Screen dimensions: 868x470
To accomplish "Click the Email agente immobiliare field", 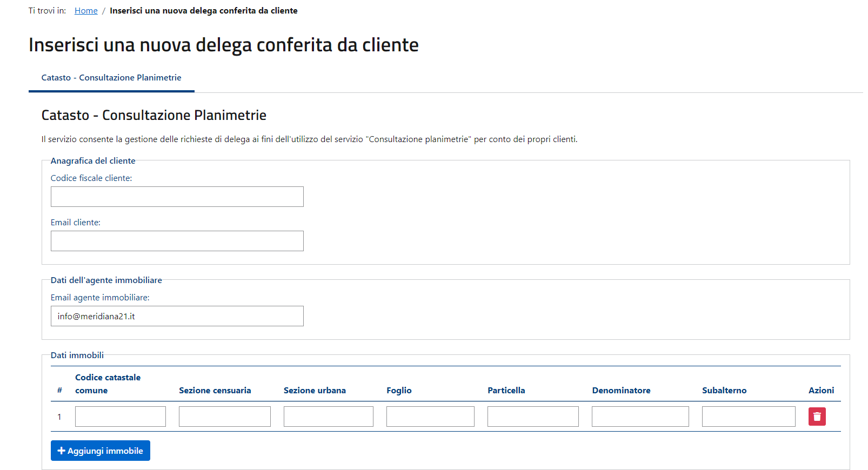I will [x=177, y=316].
